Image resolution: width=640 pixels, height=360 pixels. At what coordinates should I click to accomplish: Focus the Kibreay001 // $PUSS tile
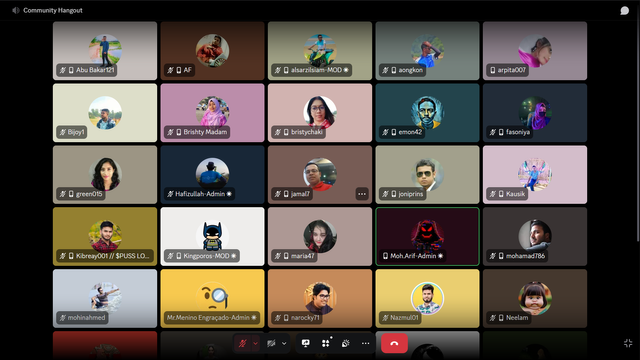[x=105, y=236]
